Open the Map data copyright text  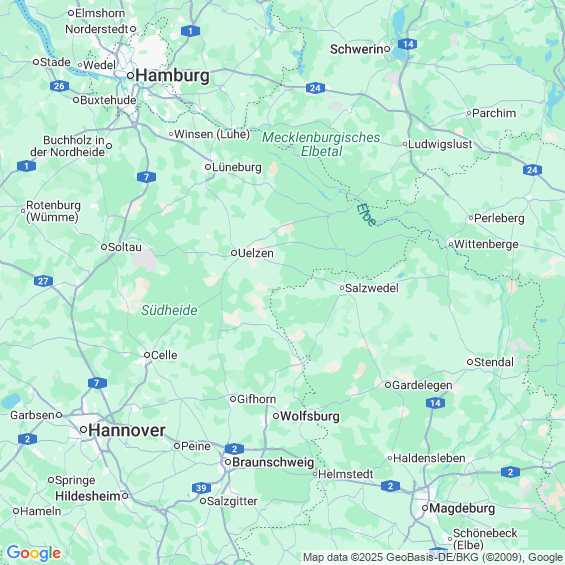(x=433, y=557)
